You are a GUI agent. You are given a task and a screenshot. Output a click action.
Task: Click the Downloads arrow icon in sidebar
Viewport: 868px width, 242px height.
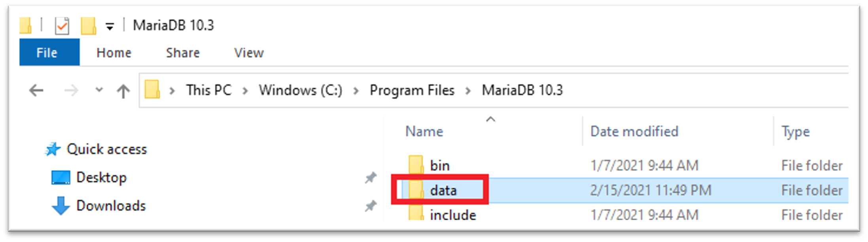[x=61, y=206]
